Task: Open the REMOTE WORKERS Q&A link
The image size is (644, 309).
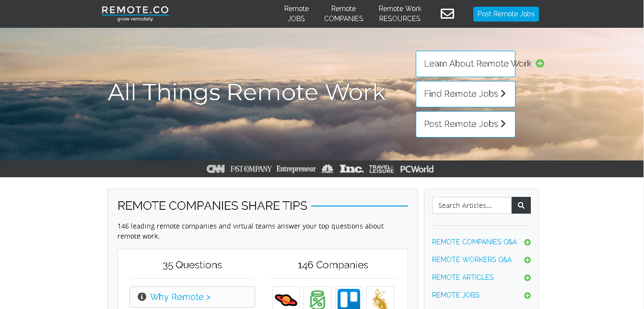Action: pyautogui.click(x=472, y=260)
